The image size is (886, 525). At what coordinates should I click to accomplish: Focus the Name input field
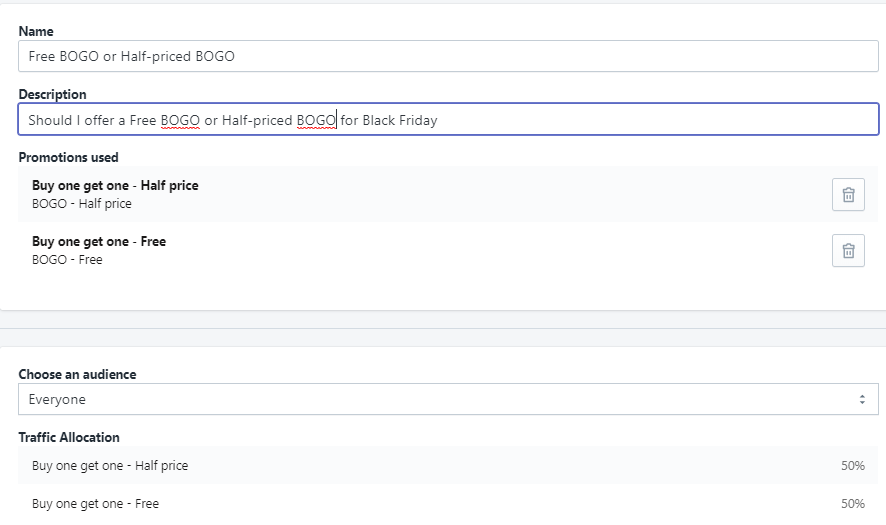coord(448,56)
